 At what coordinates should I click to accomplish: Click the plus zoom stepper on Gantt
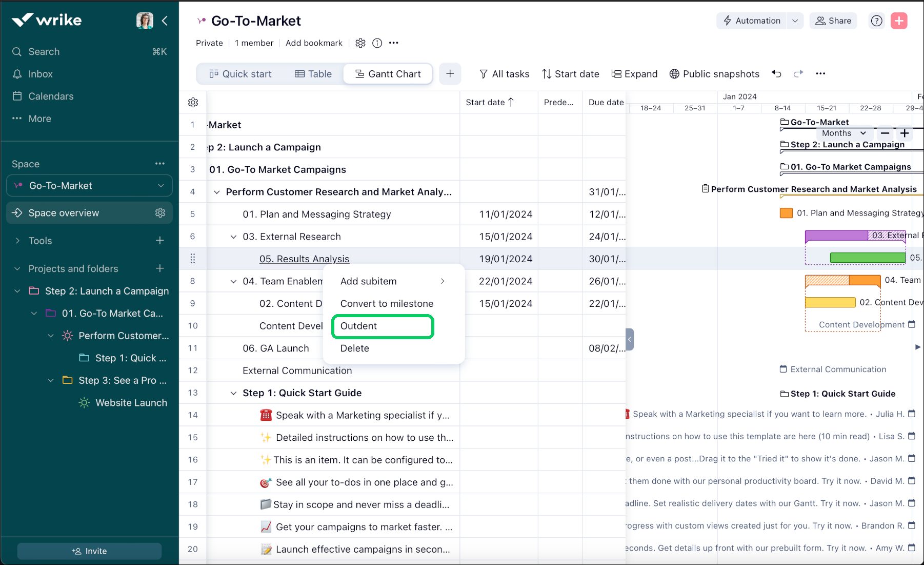point(905,133)
